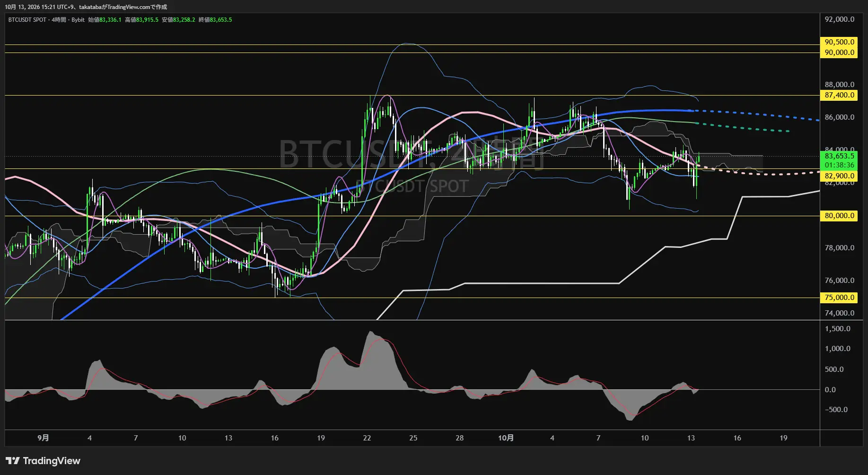Click the close value 83,653.5 in header
The height and width of the screenshot is (475, 868).
pyautogui.click(x=221, y=20)
